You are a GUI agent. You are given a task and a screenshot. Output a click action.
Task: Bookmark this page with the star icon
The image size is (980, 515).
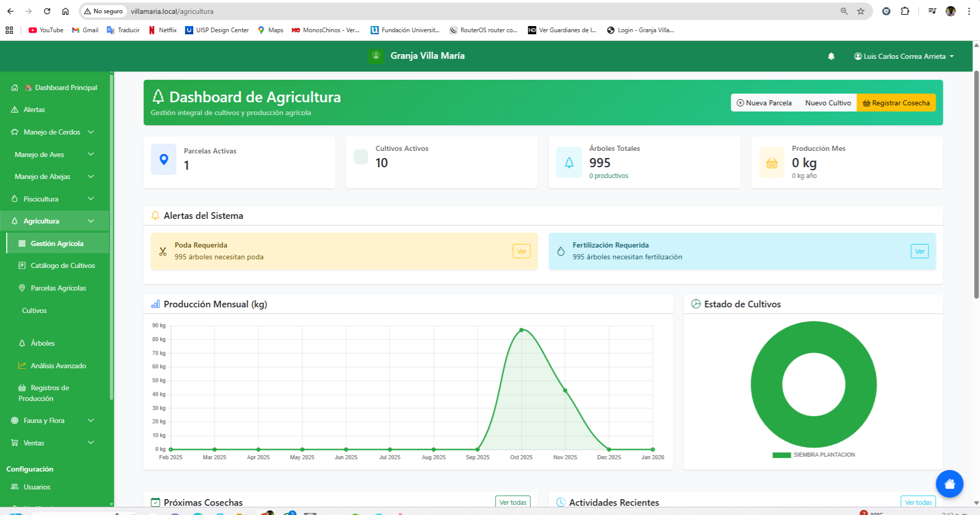coord(861,11)
